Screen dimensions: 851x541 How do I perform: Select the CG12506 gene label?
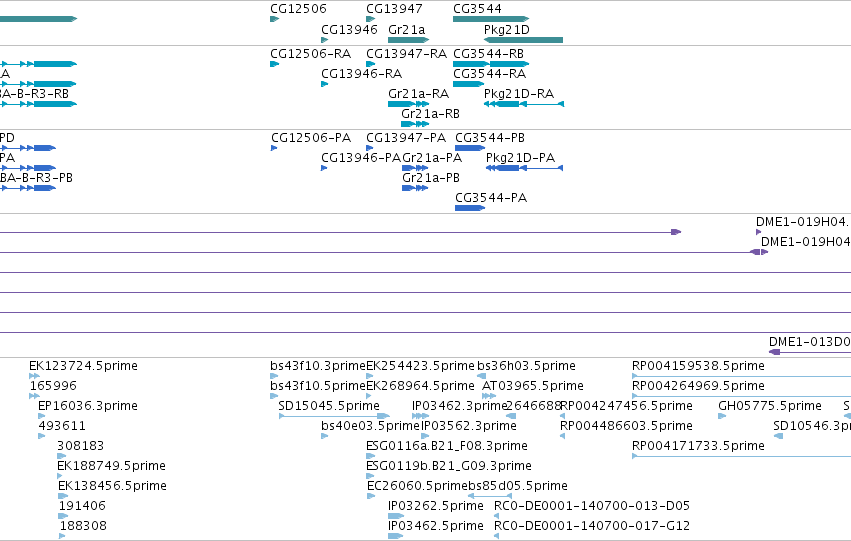tap(299, 9)
